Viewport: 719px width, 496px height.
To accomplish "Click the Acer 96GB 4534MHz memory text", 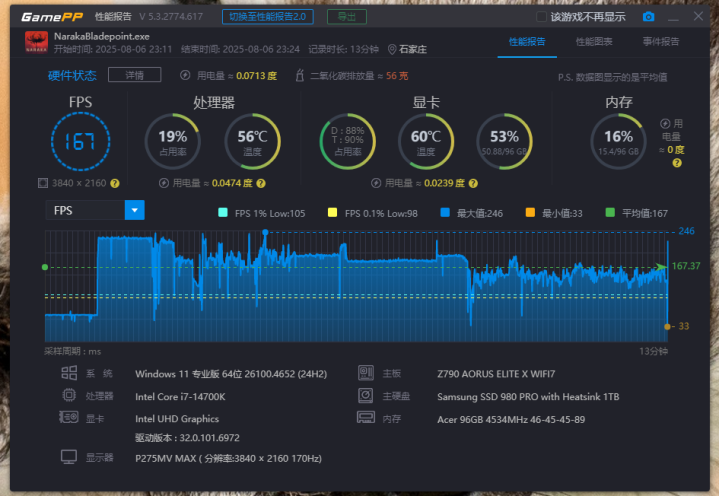I will click(x=511, y=419).
